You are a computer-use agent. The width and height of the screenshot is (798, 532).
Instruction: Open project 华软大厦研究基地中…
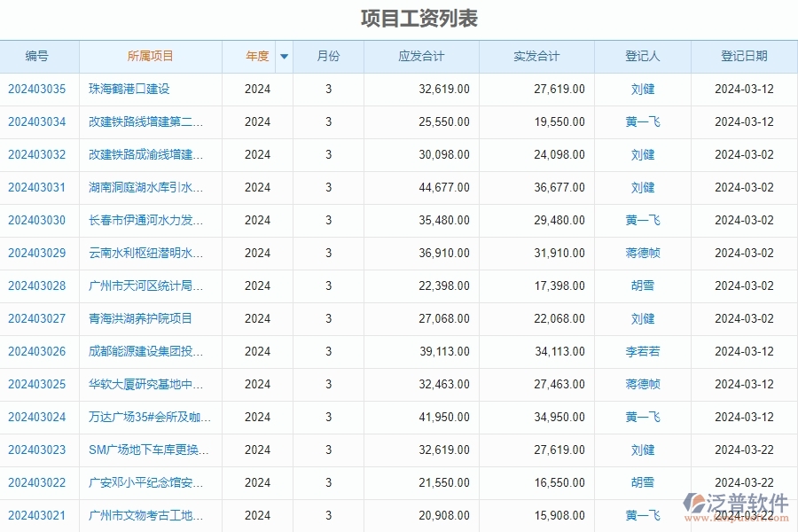[145, 384]
